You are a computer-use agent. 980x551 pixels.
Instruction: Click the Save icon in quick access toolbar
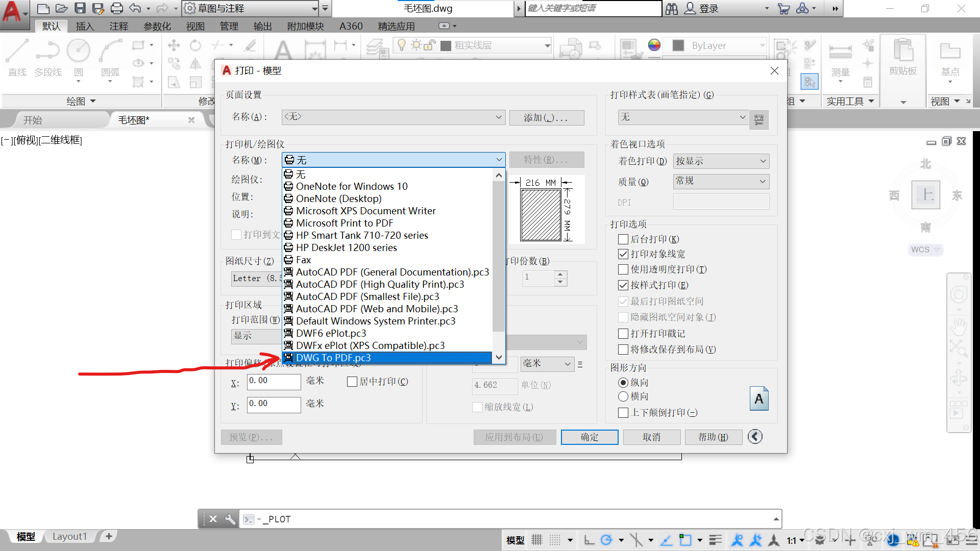tap(80, 8)
